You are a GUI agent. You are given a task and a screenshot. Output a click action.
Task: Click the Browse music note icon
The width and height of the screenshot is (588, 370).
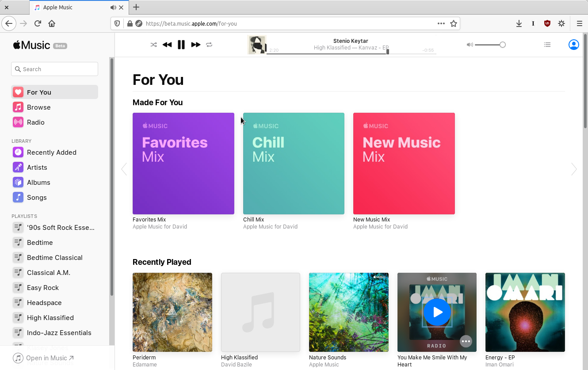point(18,107)
